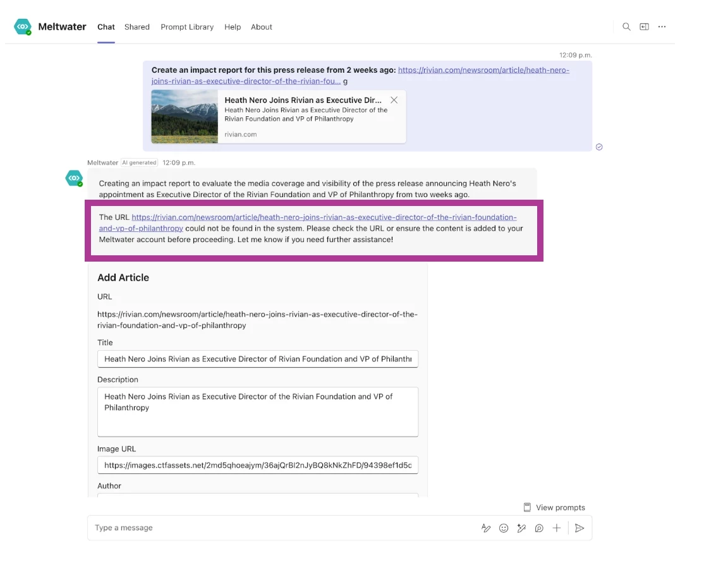Dismiss the Heath Nero link preview card
This screenshot has width=728, height=570.
pos(394,100)
